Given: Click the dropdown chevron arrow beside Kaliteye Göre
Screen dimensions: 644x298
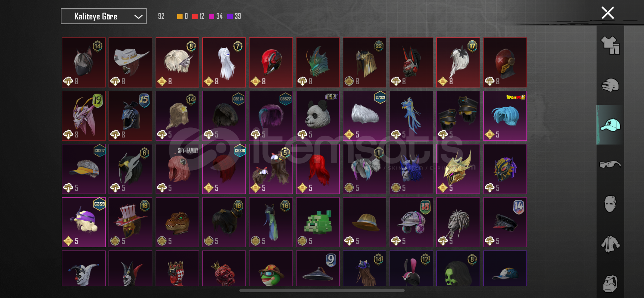Looking at the screenshot, I should pos(138,17).
